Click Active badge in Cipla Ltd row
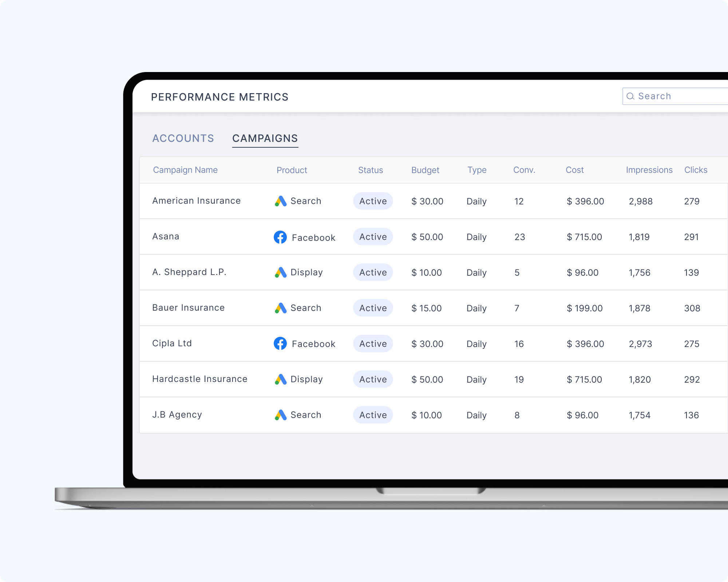Screen dimensions: 728x582 coord(373,344)
